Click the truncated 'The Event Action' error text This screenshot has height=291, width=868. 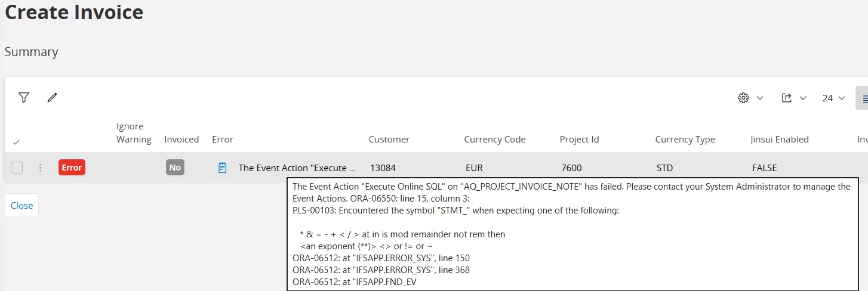(x=297, y=168)
